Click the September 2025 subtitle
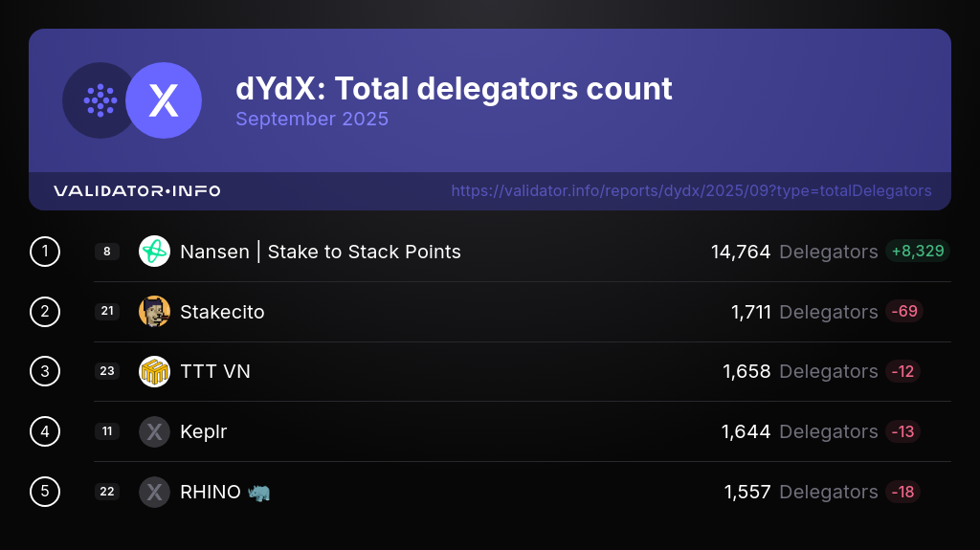Viewport: 980px width, 550px height. (312, 120)
